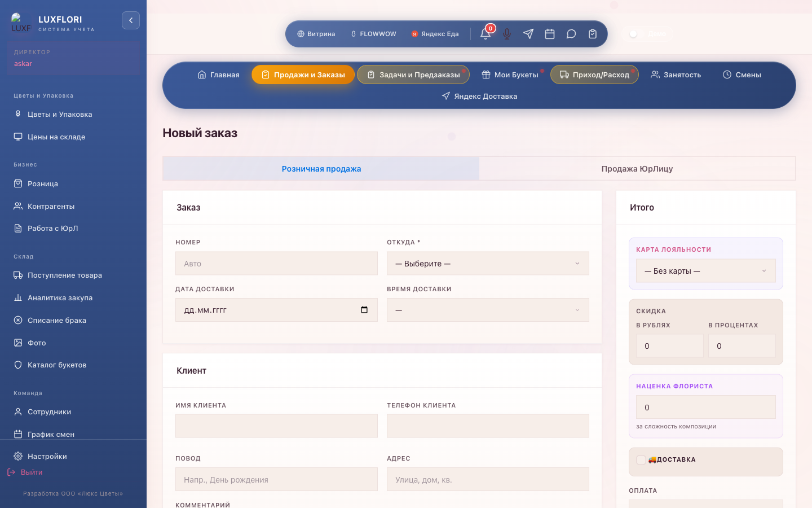Switch to Розничная продажа tab
The width and height of the screenshot is (812, 508).
(321, 169)
